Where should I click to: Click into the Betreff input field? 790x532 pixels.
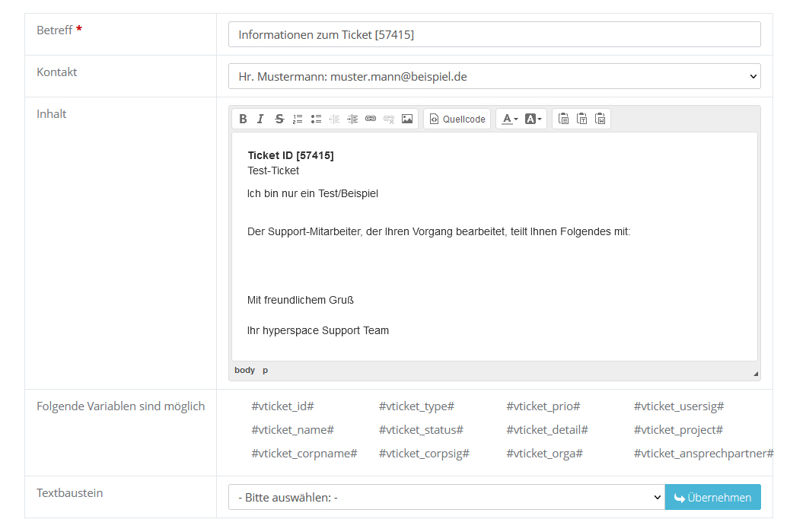pyautogui.click(x=494, y=34)
